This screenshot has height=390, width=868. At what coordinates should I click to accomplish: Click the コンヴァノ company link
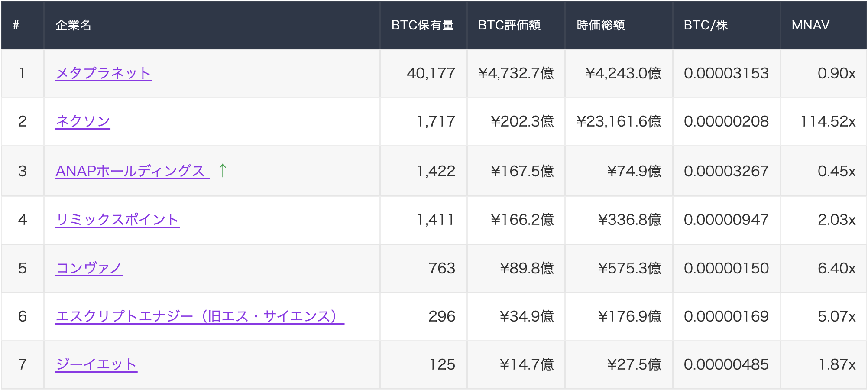(89, 268)
